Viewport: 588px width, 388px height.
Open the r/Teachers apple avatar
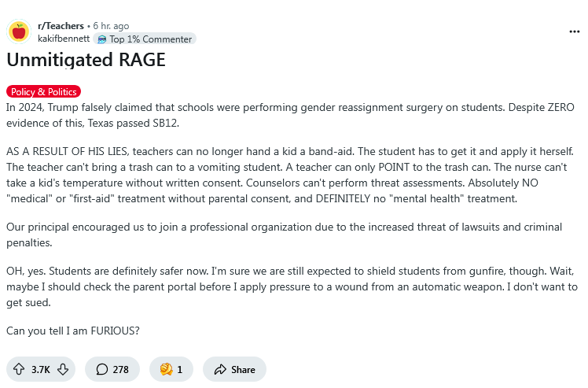pos(19,32)
